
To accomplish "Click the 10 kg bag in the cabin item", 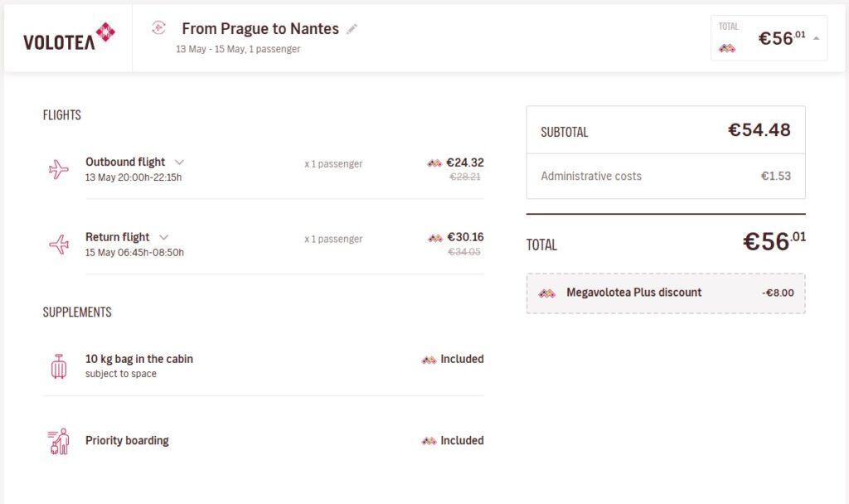I will (139, 359).
